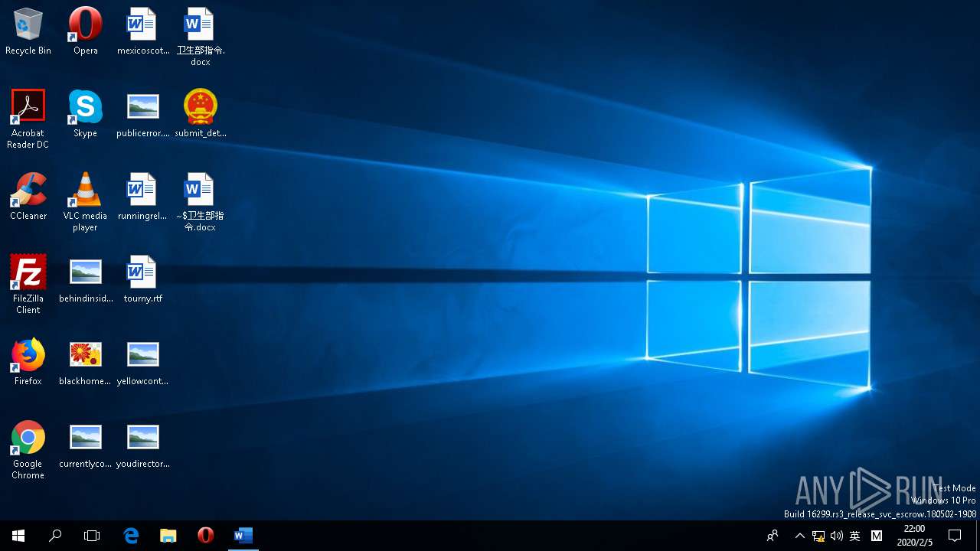
Task: Select the yellowcont image file icon
Action: pos(142,363)
